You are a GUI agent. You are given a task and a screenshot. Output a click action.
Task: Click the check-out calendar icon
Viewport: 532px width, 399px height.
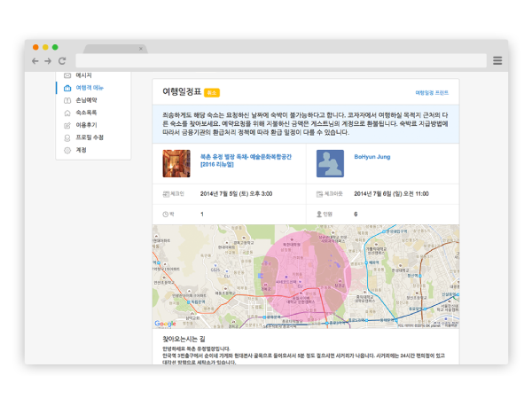[319, 194]
